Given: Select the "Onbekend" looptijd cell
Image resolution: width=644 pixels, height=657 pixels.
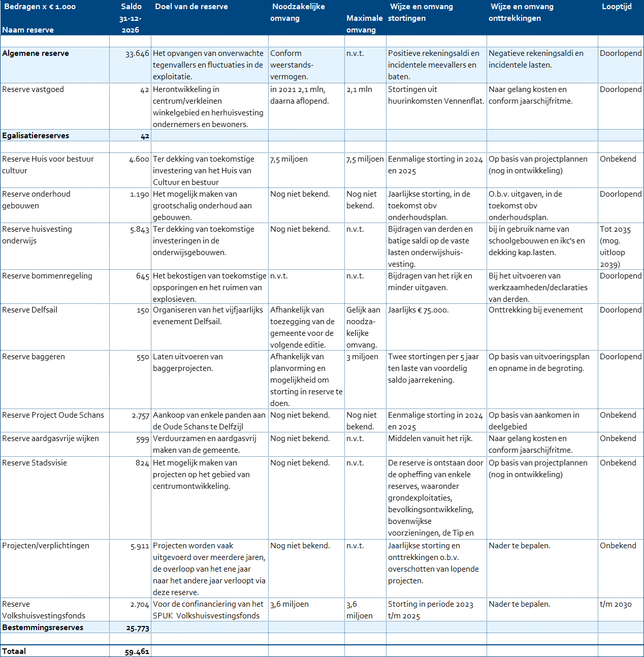Looking at the screenshot, I should [618, 546].
